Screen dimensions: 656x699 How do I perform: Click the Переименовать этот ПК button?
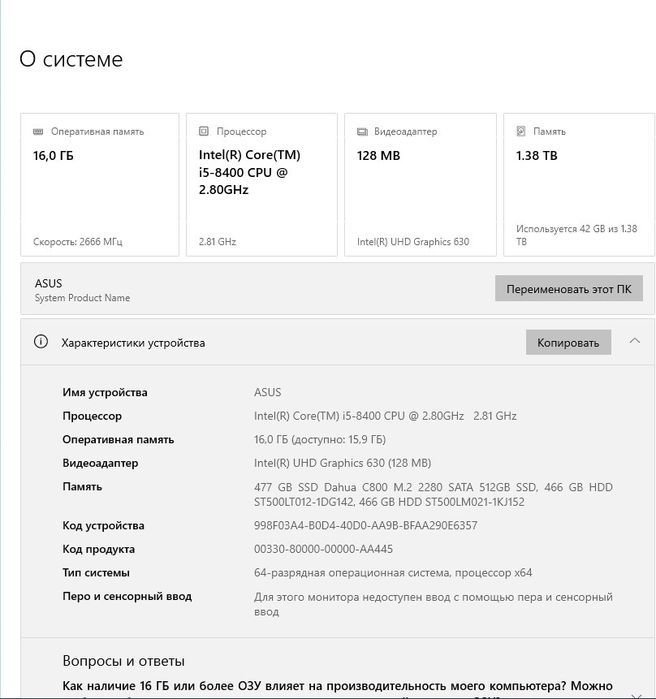[x=569, y=289]
